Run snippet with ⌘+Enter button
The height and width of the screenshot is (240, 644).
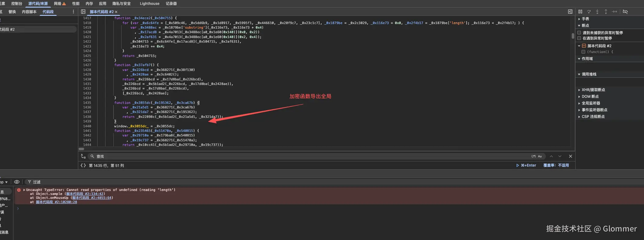(526, 165)
